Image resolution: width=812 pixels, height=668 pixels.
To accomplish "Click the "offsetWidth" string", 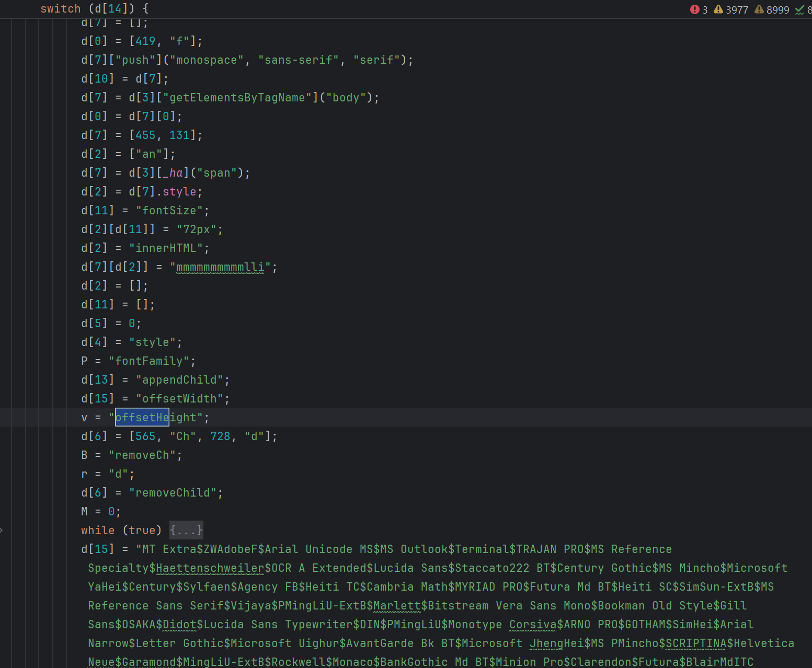I will (179, 399).
